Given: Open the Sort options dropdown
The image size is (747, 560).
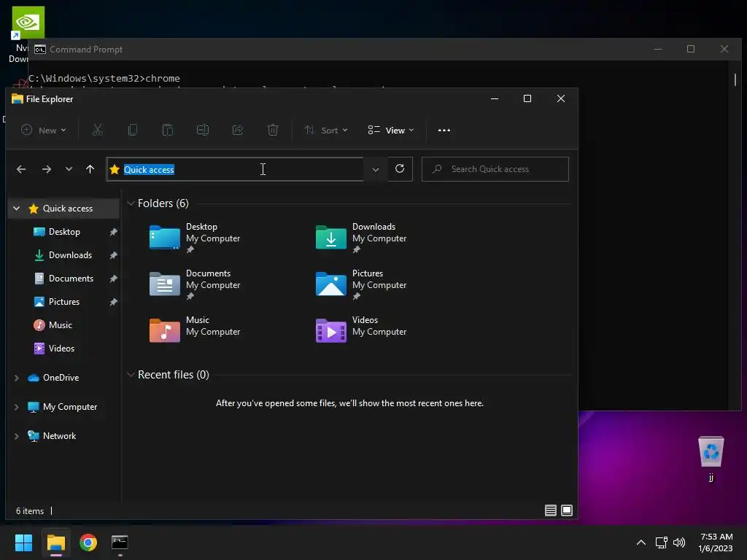Looking at the screenshot, I should 326,130.
